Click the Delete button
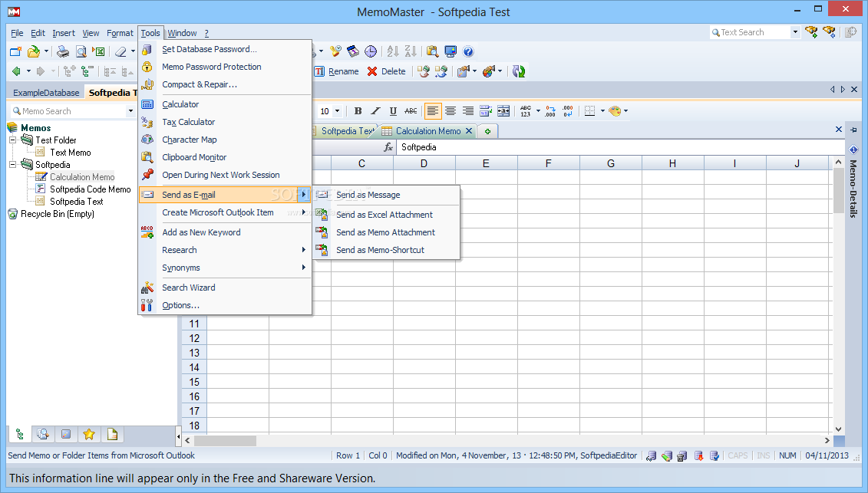Viewport: 868px width, 493px height. tap(386, 71)
